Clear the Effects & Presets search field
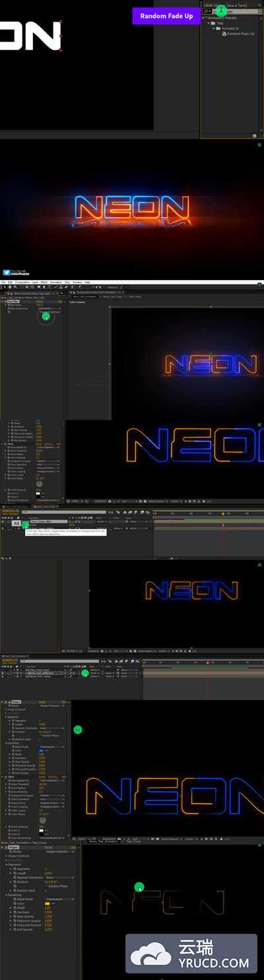The height and width of the screenshot is (980, 264). click(x=259, y=11)
